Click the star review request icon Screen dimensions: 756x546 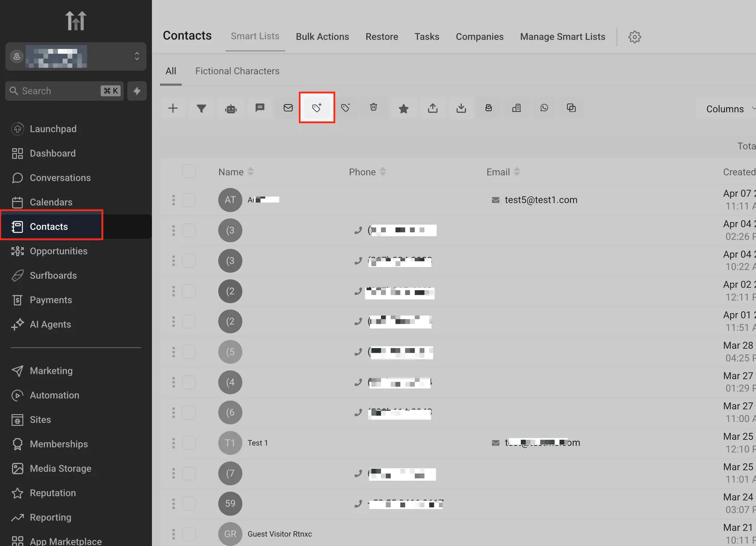404,109
